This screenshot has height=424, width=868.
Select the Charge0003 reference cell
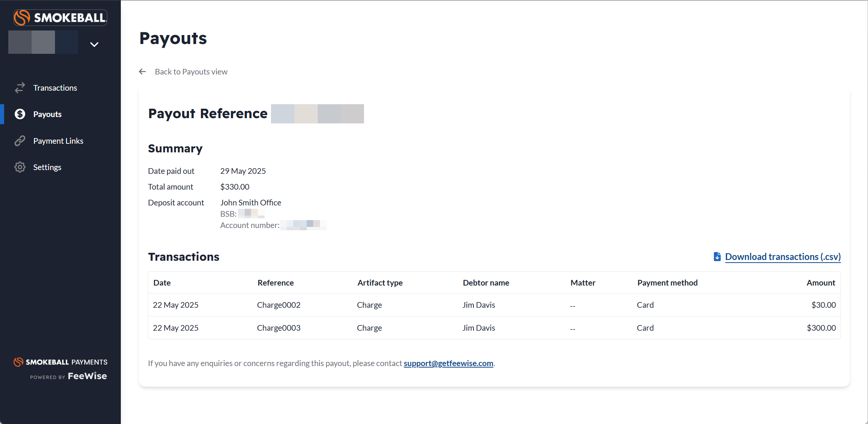[x=279, y=328]
